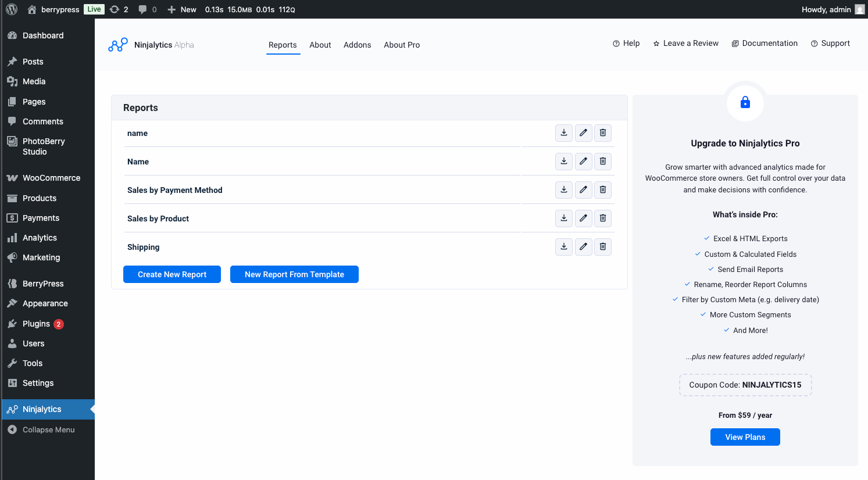The width and height of the screenshot is (868, 480).
Task: Click the Leave a Review link
Action: (x=686, y=43)
